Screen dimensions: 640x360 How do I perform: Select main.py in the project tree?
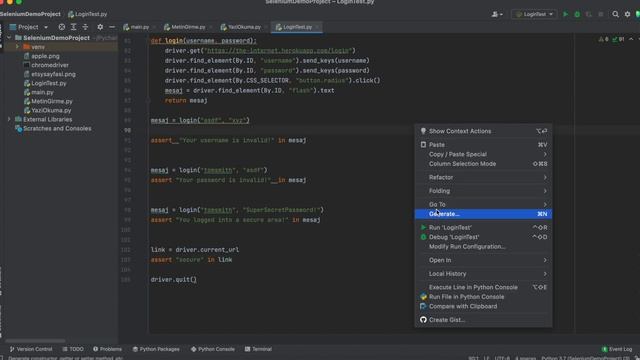pyautogui.click(x=42, y=92)
